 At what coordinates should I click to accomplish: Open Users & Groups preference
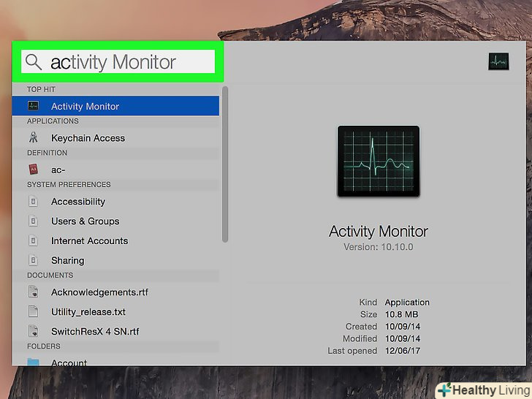(115, 221)
